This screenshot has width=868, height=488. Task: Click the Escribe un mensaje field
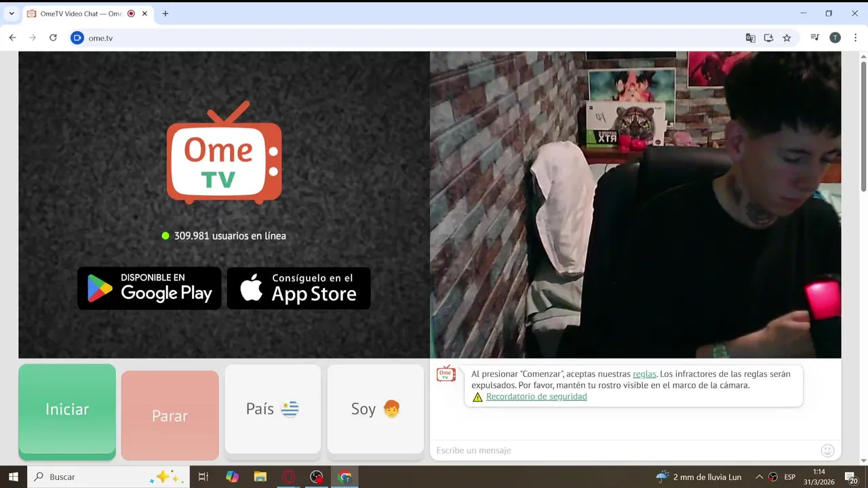click(624, 450)
